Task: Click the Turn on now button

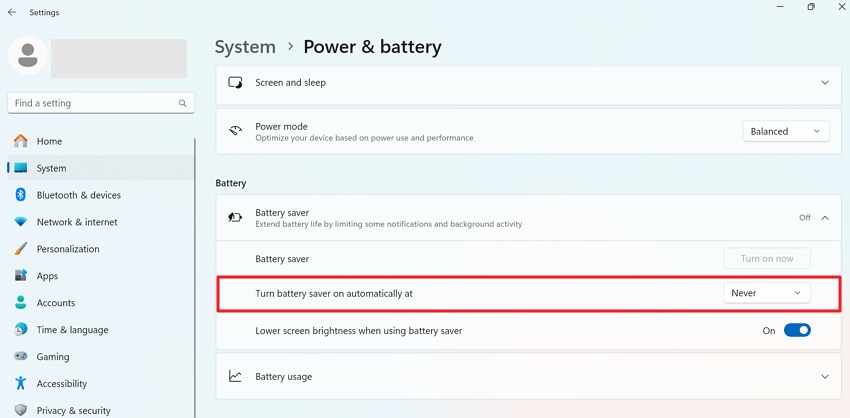Action: tap(767, 259)
